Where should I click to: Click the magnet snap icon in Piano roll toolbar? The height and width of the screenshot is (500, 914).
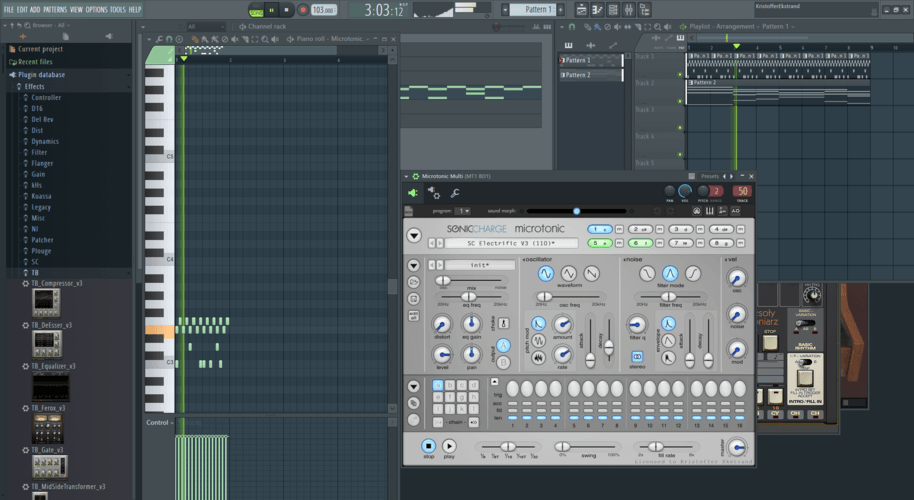[169, 39]
